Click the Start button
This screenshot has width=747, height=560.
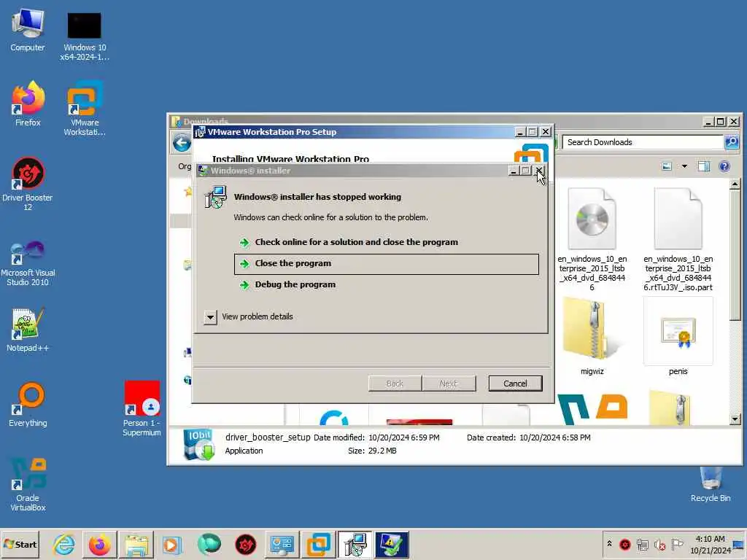coord(20,544)
